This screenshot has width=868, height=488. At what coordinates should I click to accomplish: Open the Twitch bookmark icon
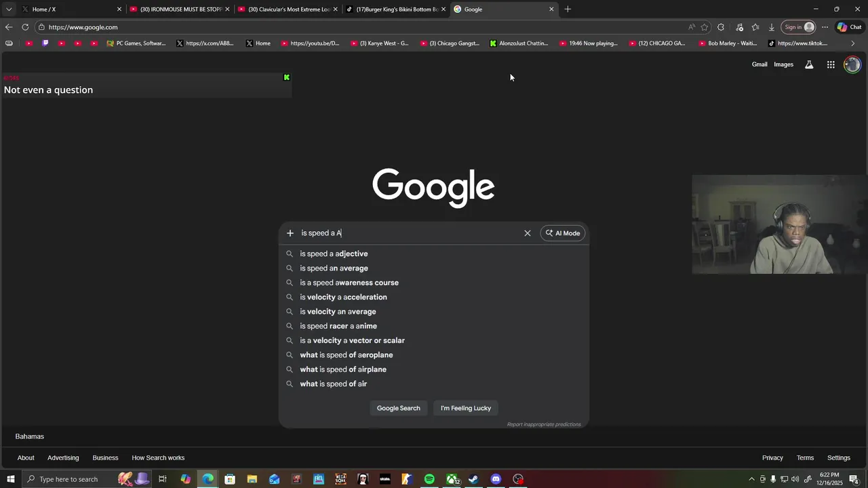(x=45, y=43)
